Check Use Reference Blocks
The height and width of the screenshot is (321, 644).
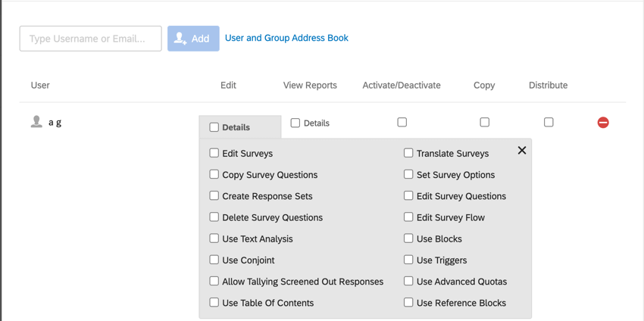[x=408, y=303]
